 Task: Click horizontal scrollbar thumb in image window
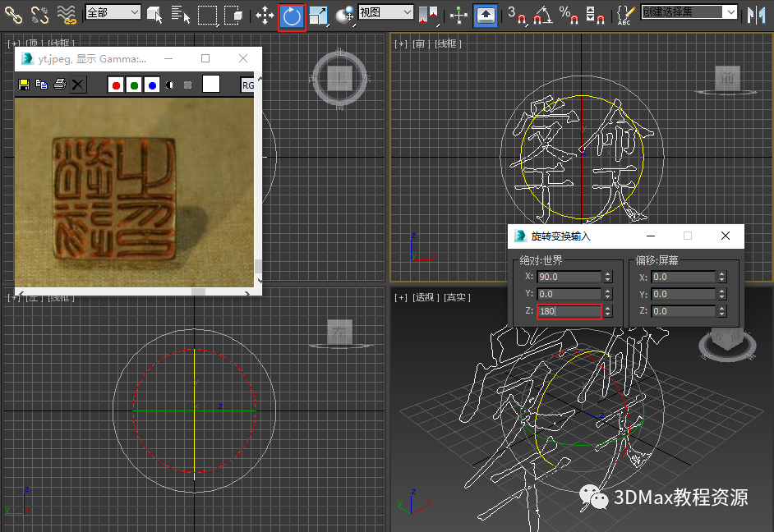(199, 292)
